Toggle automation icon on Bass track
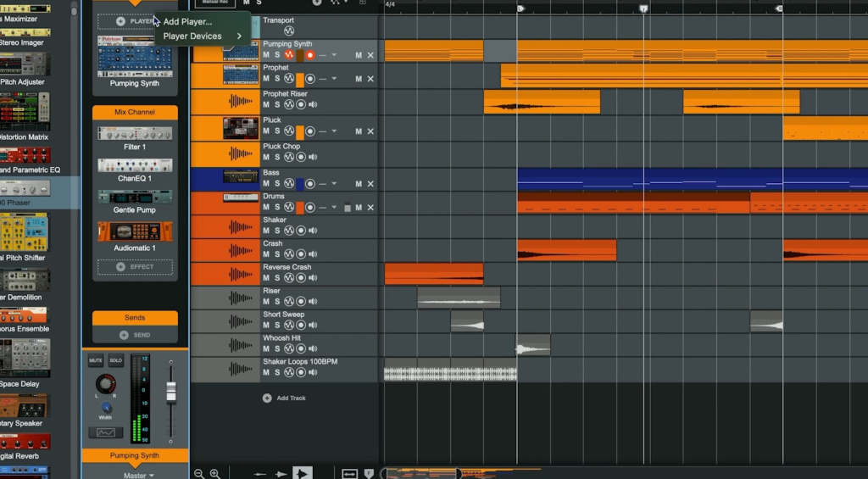Viewport: 868px width, 479px height. pos(288,184)
